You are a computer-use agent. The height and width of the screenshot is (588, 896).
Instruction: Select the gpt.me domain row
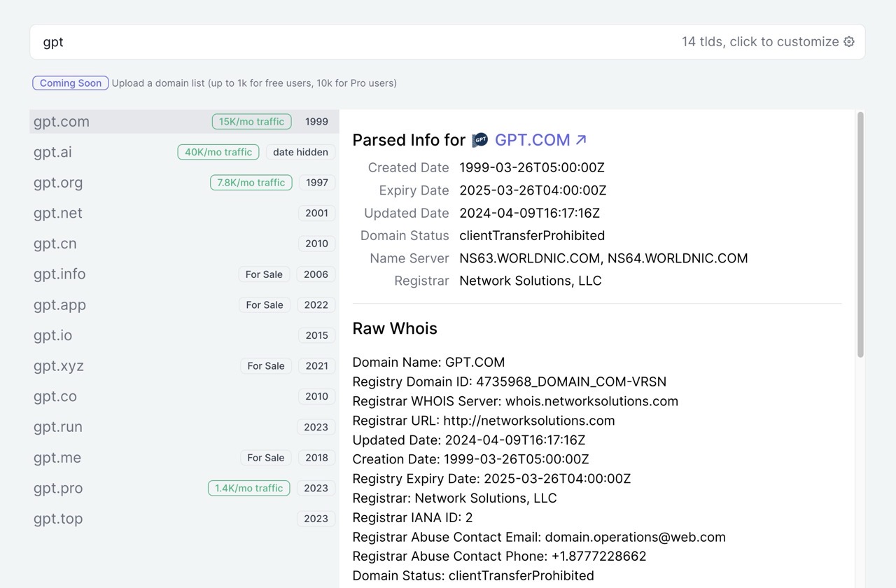click(184, 457)
